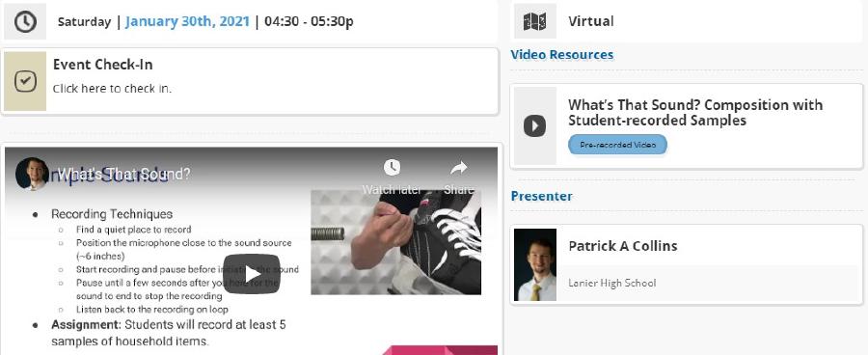Click the map icon next to Virtual
Image resolution: width=868 pixels, height=355 pixels.
pyautogui.click(x=534, y=21)
